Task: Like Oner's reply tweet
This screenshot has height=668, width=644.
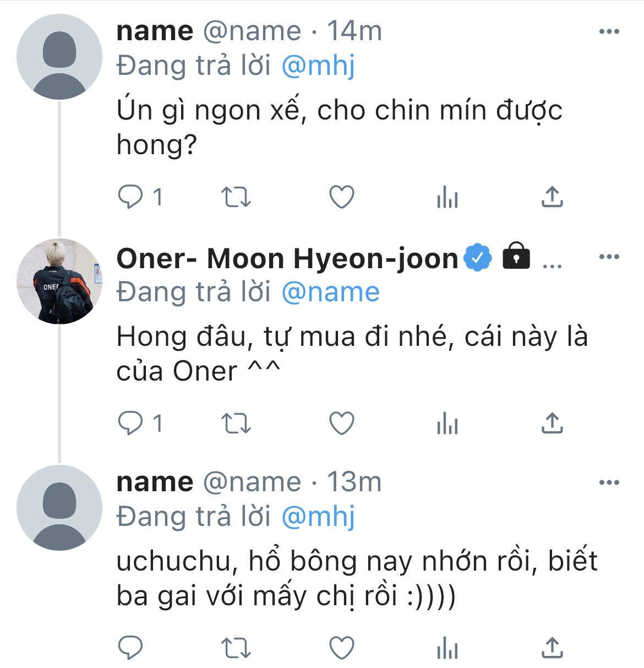Action: (x=341, y=423)
